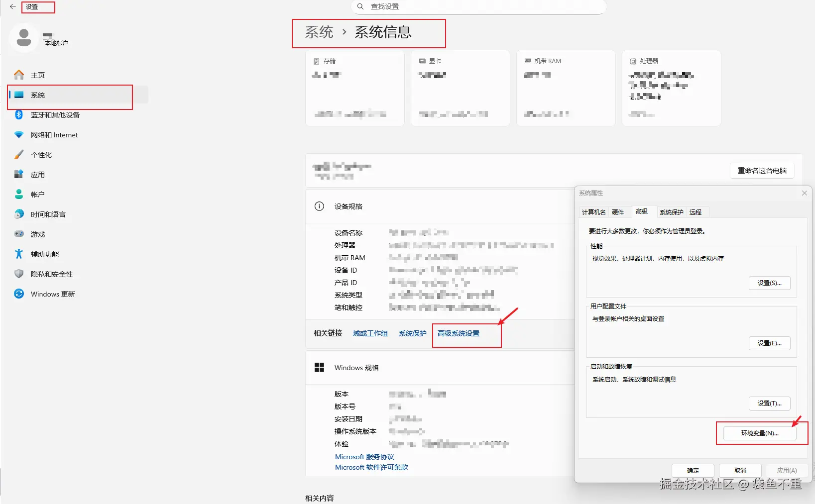Image resolution: width=815 pixels, height=504 pixels.
Task: Open 辅助功能 via the accessibility figure icon
Action: click(19, 254)
